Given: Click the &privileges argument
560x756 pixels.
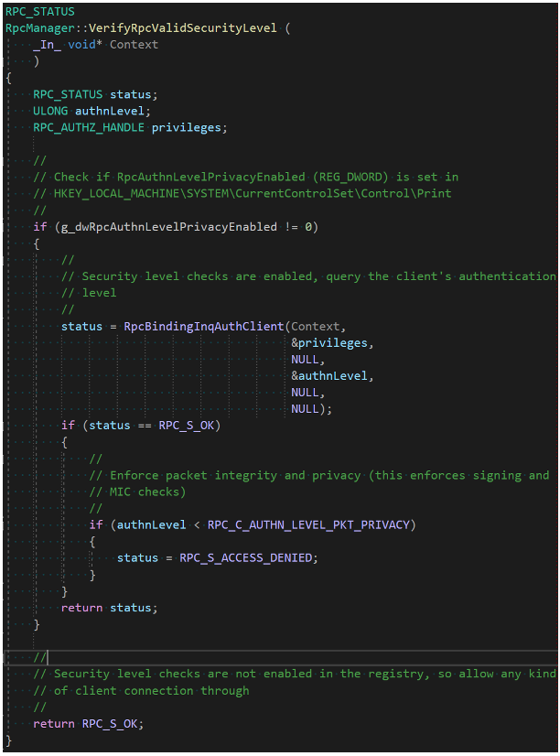Looking at the screenshot, I should 329,343.
